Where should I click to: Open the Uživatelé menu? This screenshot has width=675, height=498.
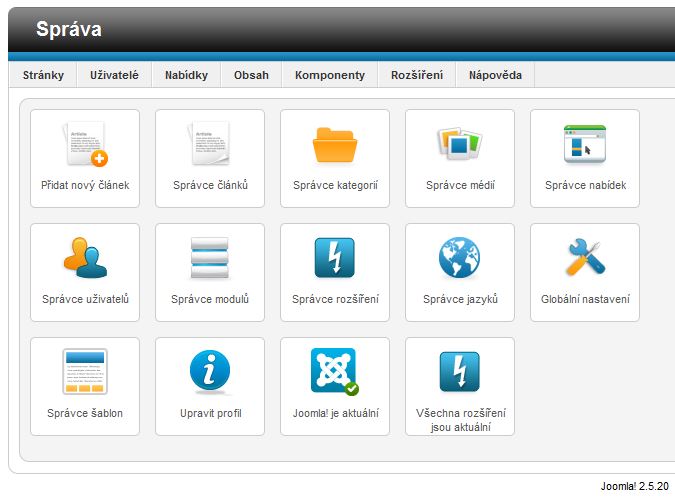(115, 75)
